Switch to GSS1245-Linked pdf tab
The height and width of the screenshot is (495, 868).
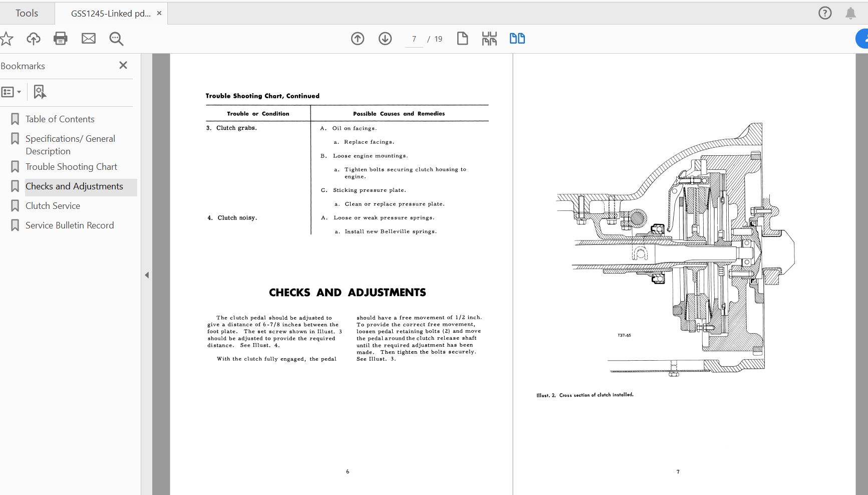click(111, 14)
